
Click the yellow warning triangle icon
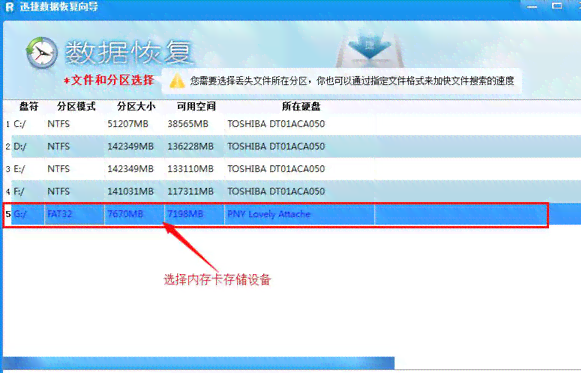[177, 80]
